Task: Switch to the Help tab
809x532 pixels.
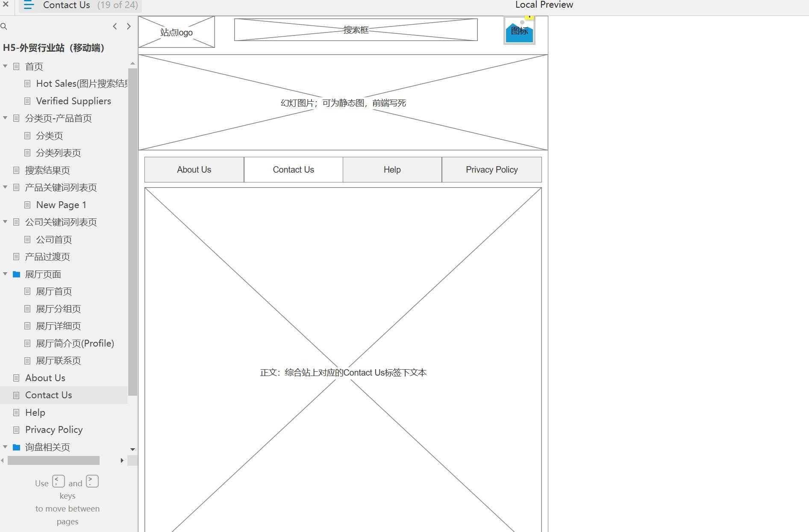Action: click(x=392, y=170)
